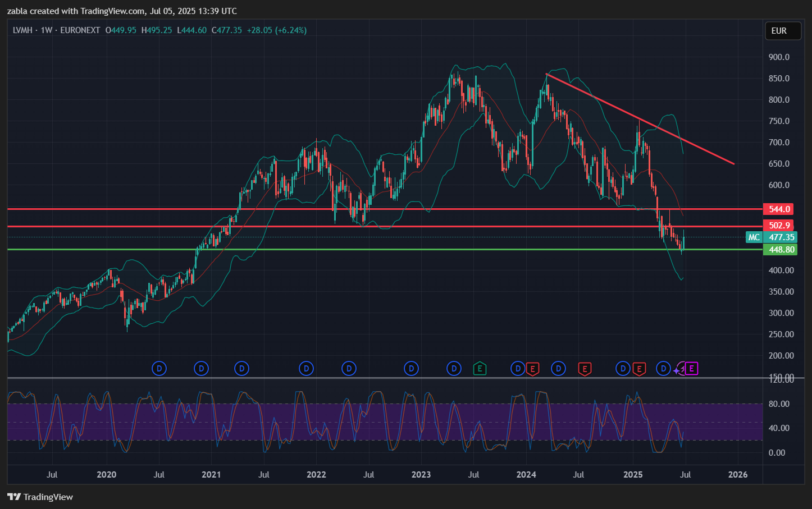Viewport: 812px width, 509px height.
Task: Click the 40.00 stochastic scale label
Action: click(x=779, y=428)
